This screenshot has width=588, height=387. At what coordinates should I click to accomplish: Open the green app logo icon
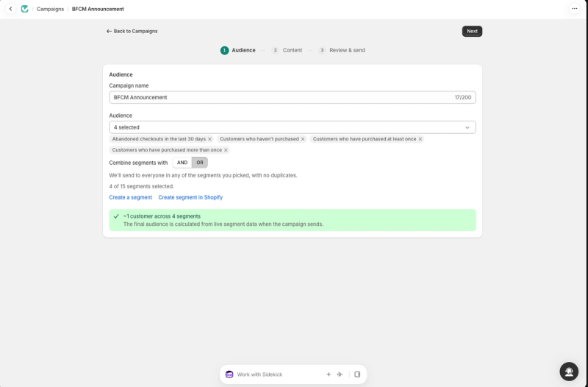[x=25, y=9]
